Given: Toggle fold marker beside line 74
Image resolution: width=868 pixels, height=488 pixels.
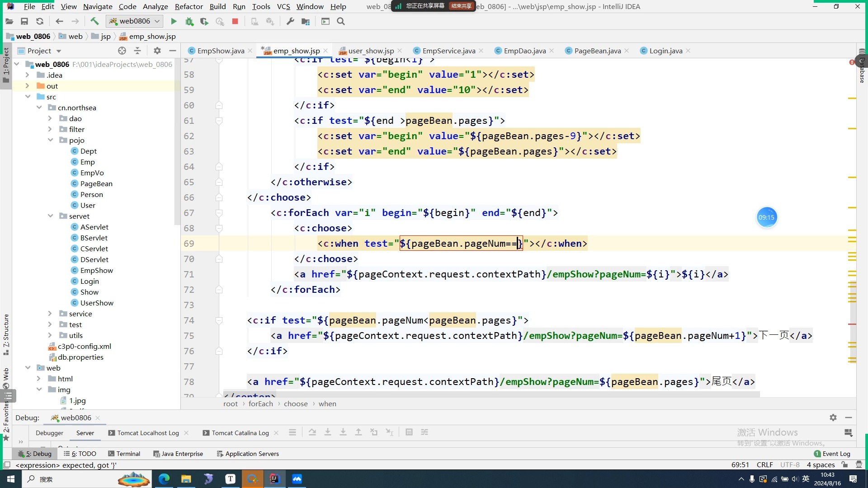Looking at the screenshot, I should 219,320.
